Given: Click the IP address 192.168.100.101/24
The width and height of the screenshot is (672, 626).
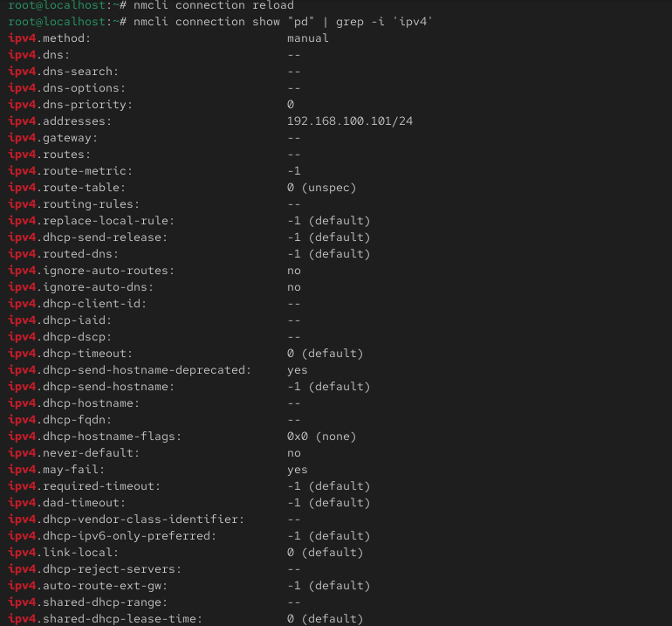Looking at the screenshot, I should pyautogui.click(x=350, y=121).
